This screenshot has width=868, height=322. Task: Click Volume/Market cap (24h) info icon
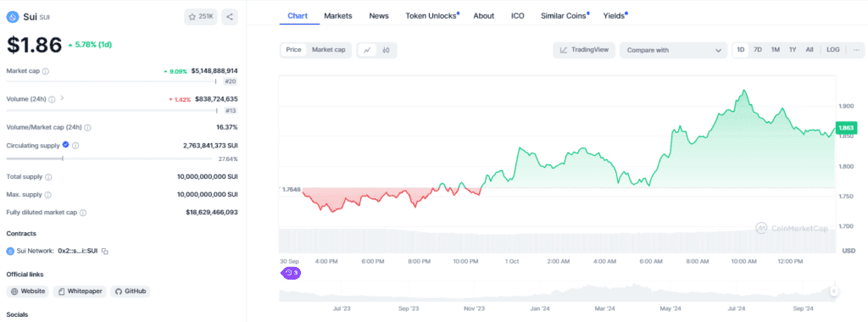click(x=87, y=127)
